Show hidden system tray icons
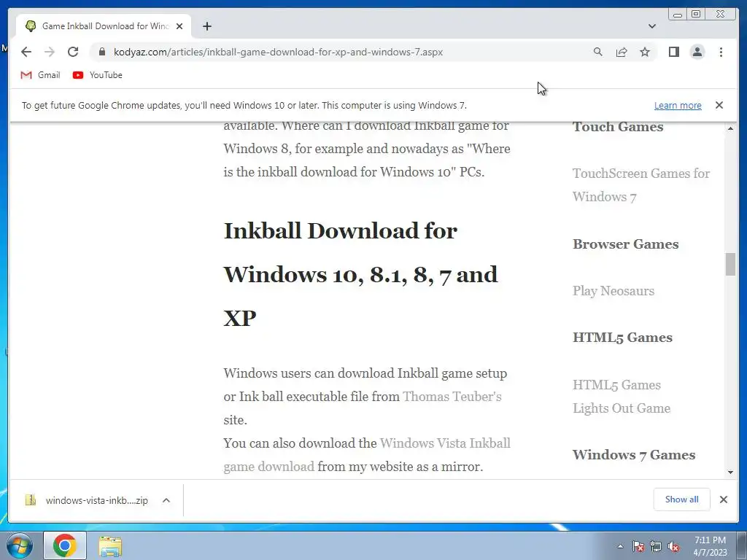The height and width of the screenshot is (560, 747). 620,546
